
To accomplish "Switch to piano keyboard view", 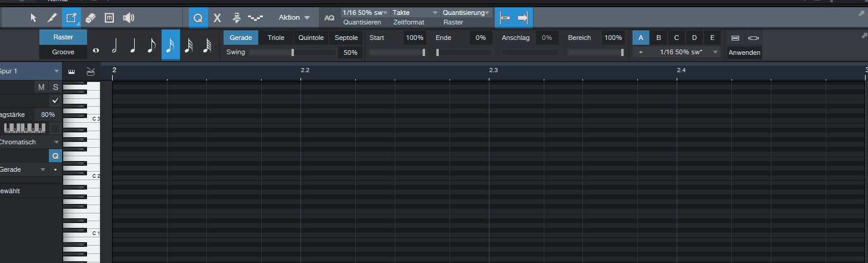I will (72, 72).
